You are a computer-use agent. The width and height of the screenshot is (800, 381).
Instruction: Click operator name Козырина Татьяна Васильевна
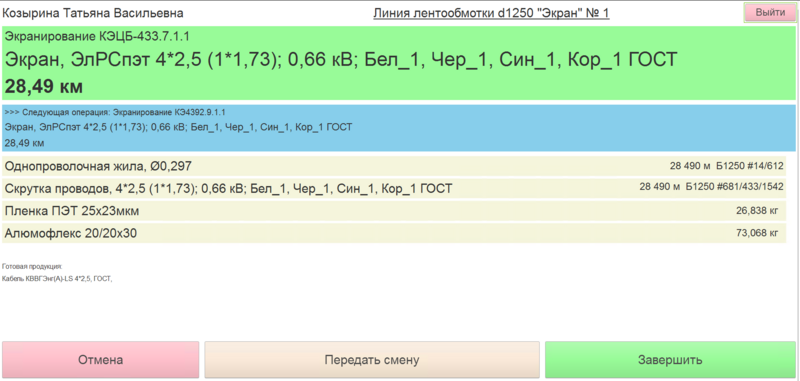(93, 13)
